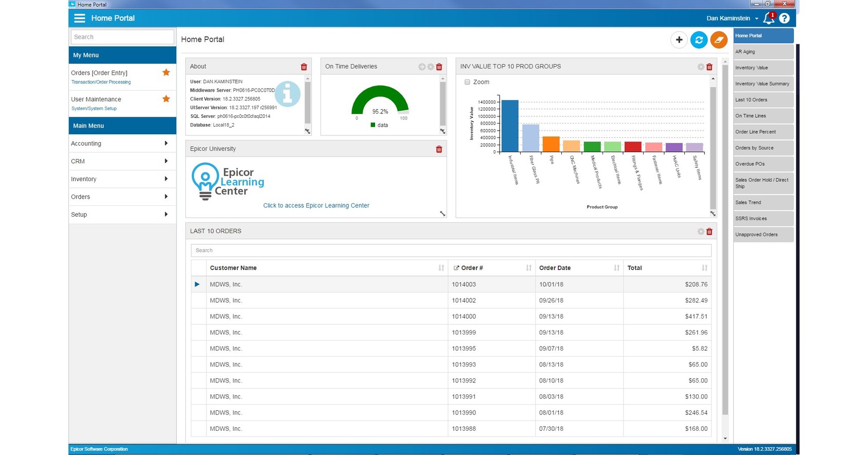Click the About widget scrollbar
The image size is (868, 455).
308,103
